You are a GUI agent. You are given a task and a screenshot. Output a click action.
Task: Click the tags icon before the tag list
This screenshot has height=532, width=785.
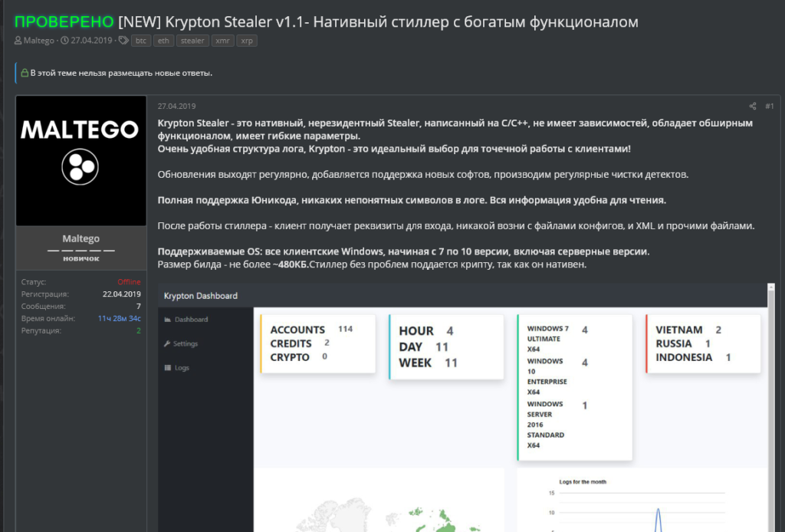(122, 41)
